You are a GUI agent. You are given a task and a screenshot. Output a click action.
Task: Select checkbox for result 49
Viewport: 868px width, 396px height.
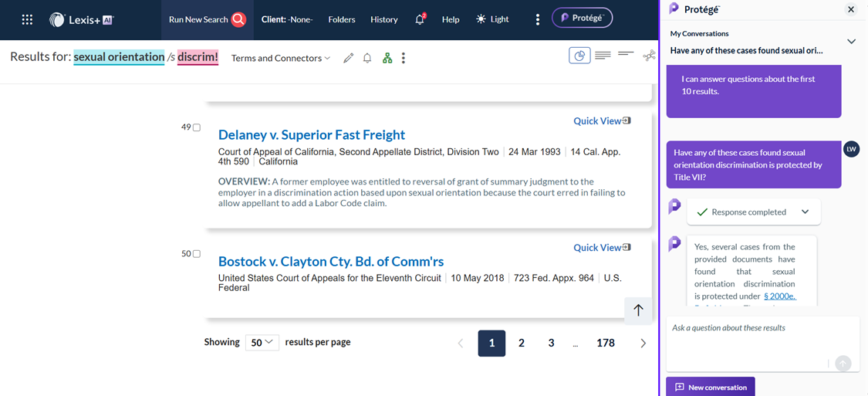197,127
